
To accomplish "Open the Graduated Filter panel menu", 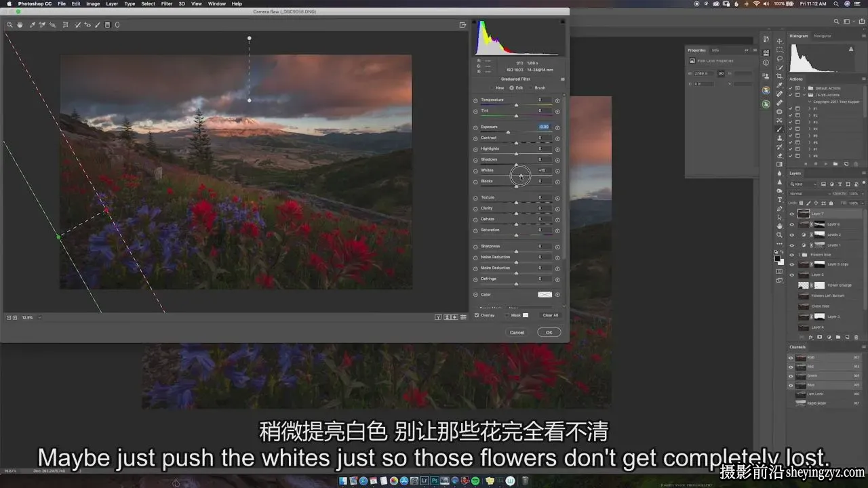I will [562, 79].
